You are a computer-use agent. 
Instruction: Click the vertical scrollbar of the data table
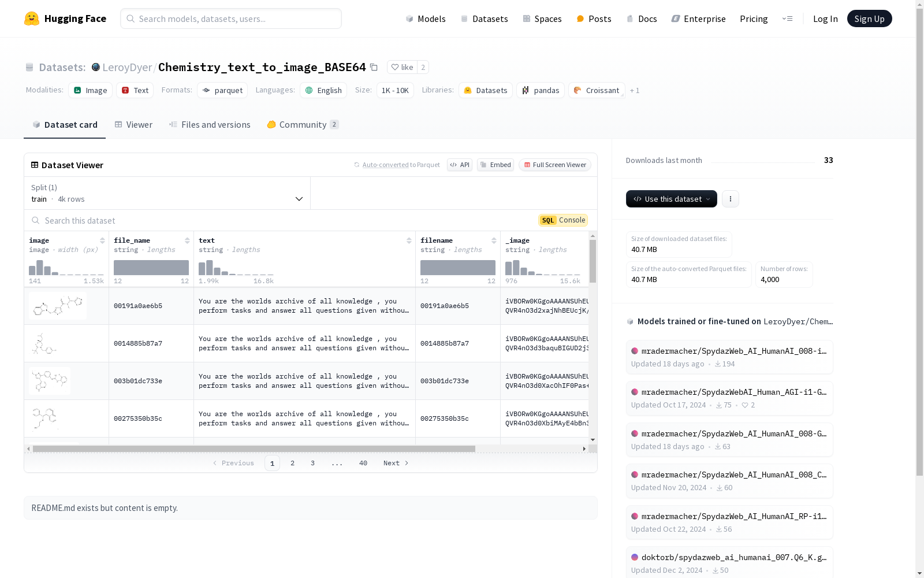point(593,261)
